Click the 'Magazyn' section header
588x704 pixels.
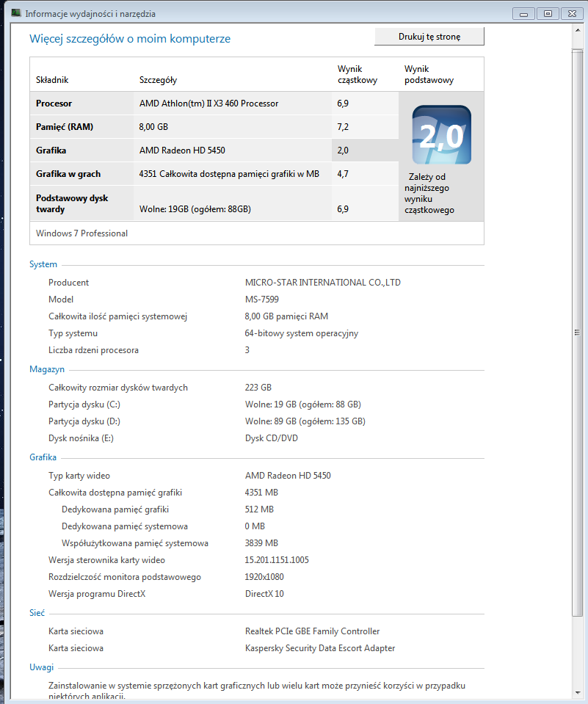[x=47, y=369]
